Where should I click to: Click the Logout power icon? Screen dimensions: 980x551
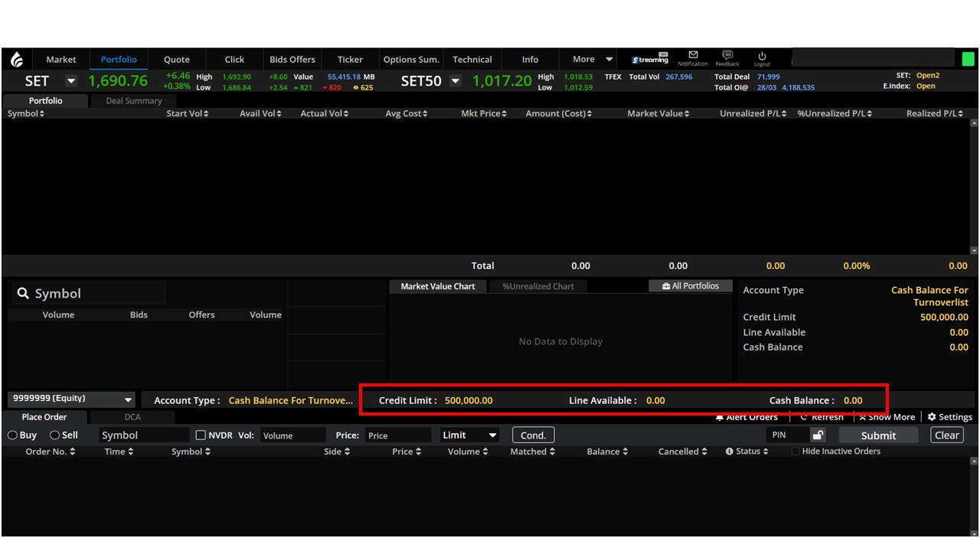click(762, 56)
